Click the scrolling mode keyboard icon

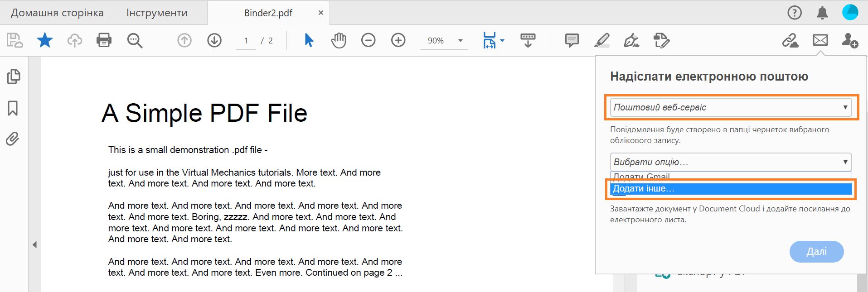[x=528, y=40]
